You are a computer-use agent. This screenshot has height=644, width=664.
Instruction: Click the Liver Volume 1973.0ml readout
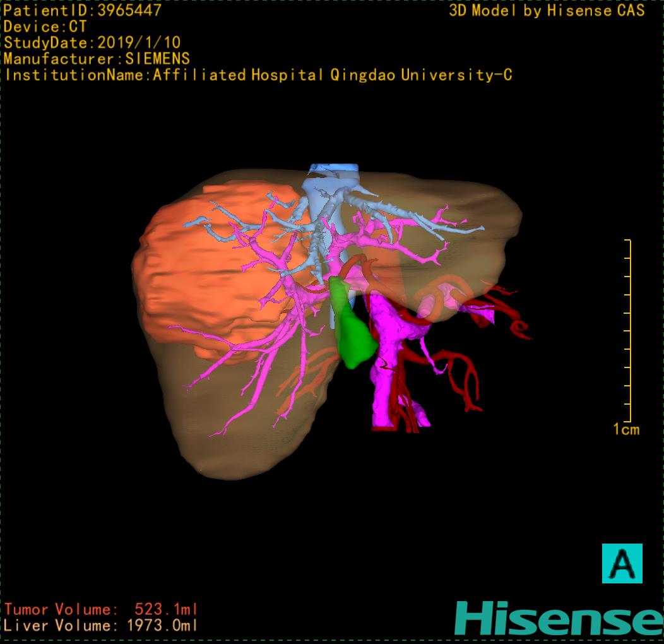pyautogui.click(x=101, y=626)
